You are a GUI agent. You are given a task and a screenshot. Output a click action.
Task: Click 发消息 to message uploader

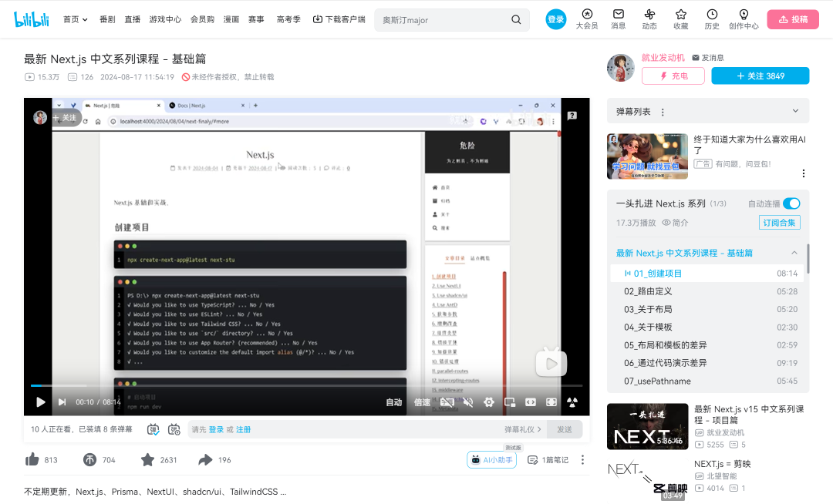pyautogui.click(x=707, y=57)
